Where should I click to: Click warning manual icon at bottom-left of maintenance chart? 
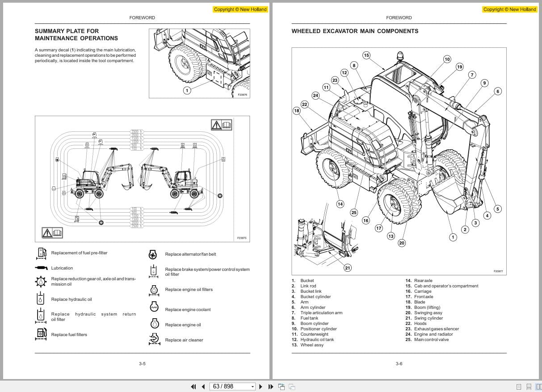point(53,232)
